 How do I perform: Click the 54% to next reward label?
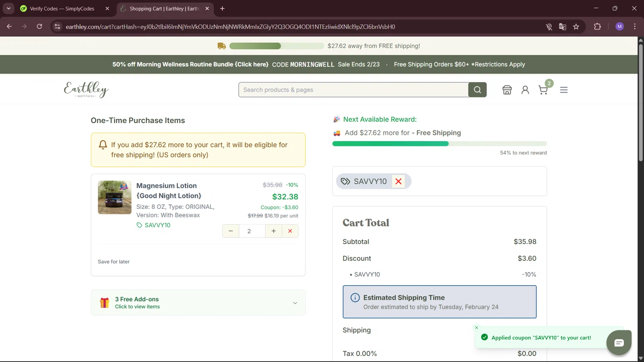523,153
